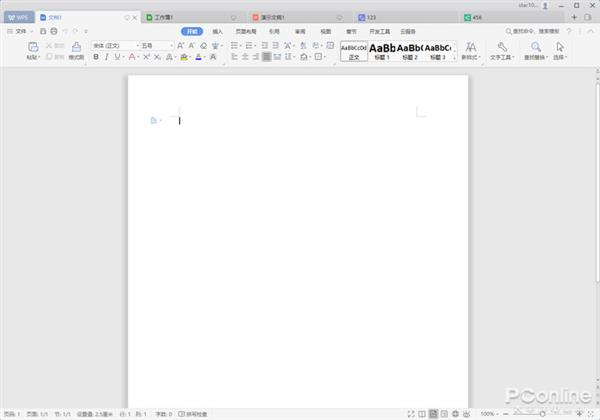Switch to the Review ribbon tab
The image size is (600, 420).
[300, 31]
